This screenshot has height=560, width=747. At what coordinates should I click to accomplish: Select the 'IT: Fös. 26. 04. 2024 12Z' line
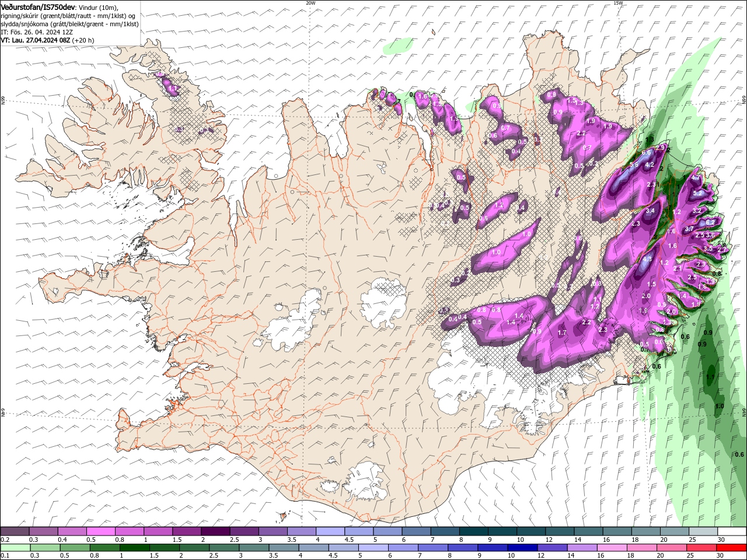(x=37, y=32)
